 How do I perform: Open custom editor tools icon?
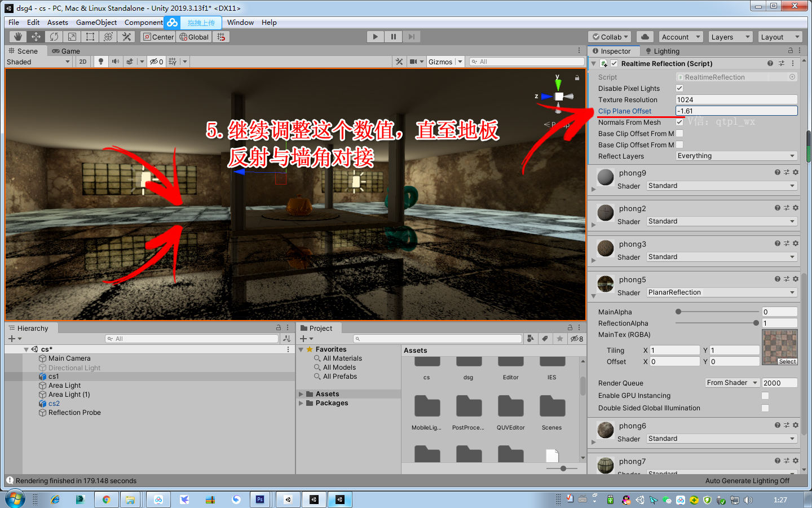pyautogui.click(x=126, y=37)
